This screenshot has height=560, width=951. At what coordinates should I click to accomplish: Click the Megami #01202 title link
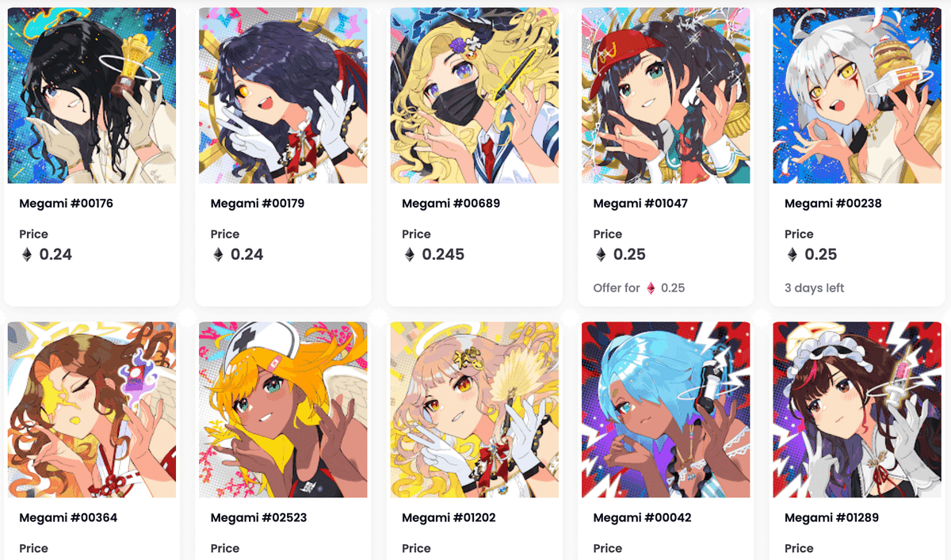(x=450, y=518)
